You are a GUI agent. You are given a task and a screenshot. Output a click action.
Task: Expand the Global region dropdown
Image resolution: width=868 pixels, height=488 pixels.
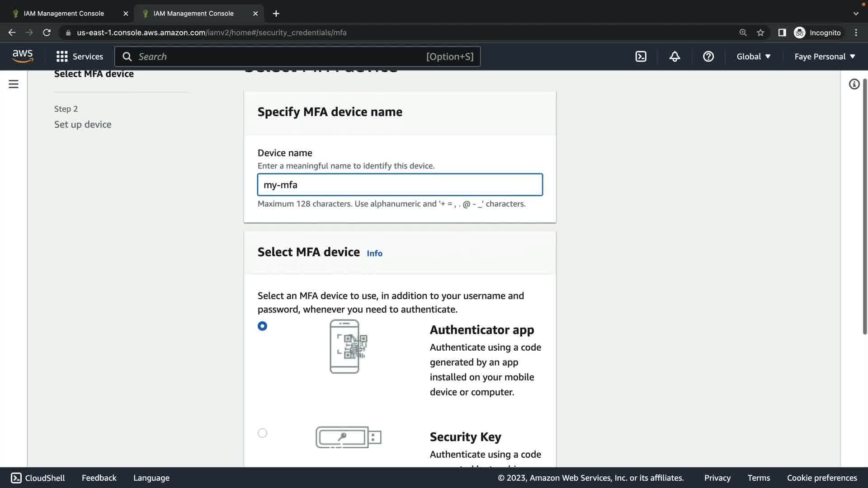click(754, 56)
